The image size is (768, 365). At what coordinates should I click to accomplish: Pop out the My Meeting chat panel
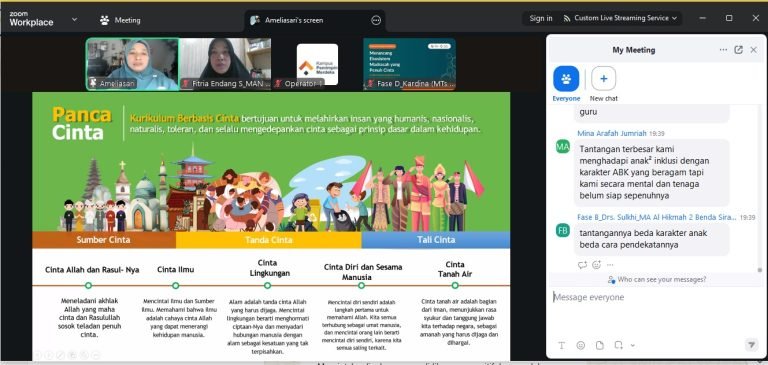[x=739, y=50]
